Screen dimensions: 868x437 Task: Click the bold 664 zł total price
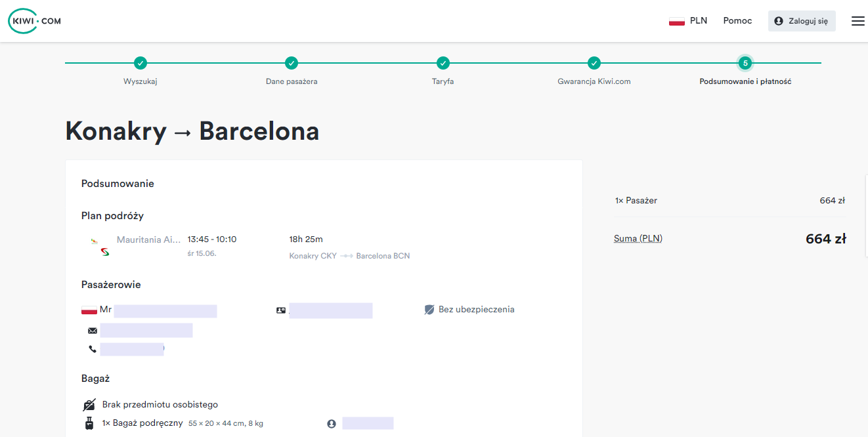[x=826, y=239]
